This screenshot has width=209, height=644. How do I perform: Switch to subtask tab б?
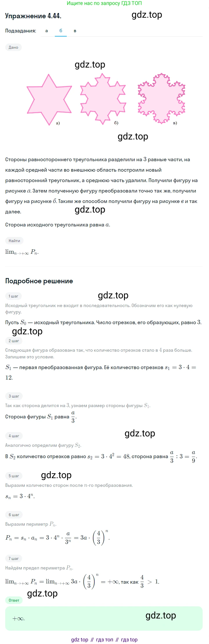coord(61,31)
